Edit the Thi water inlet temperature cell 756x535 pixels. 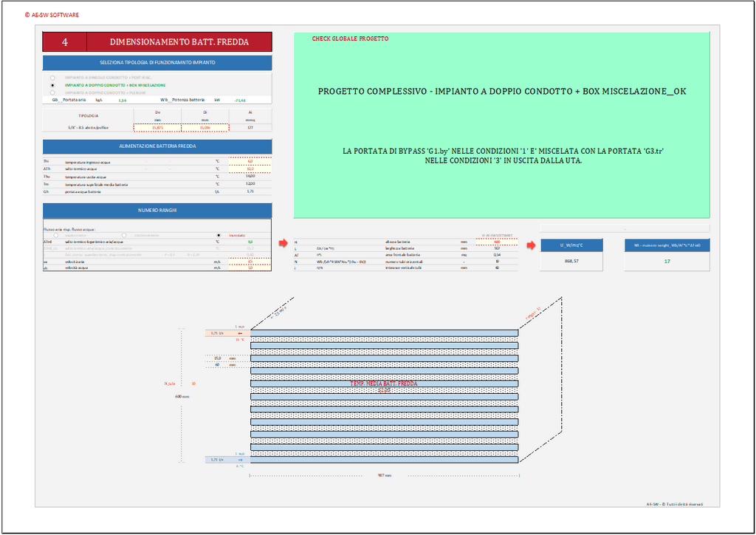(250, 160)
